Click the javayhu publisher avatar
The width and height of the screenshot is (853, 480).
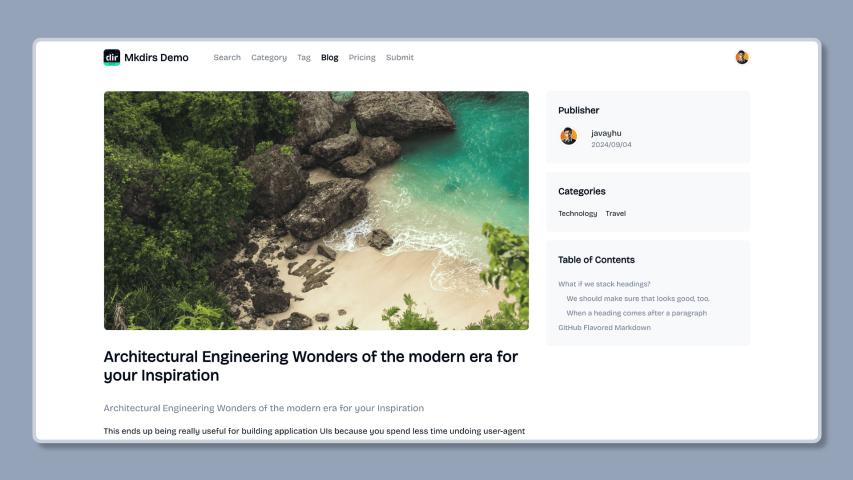coord(568,136)
